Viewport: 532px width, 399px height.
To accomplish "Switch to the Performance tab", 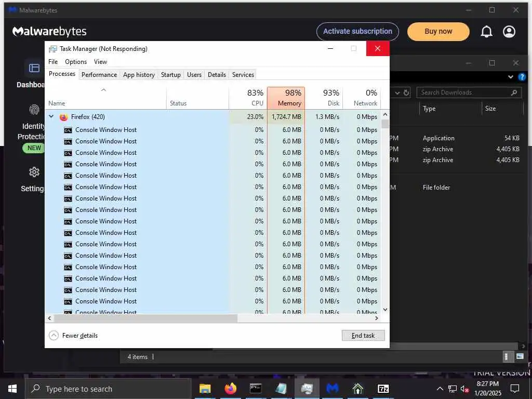I will [99, 75].
